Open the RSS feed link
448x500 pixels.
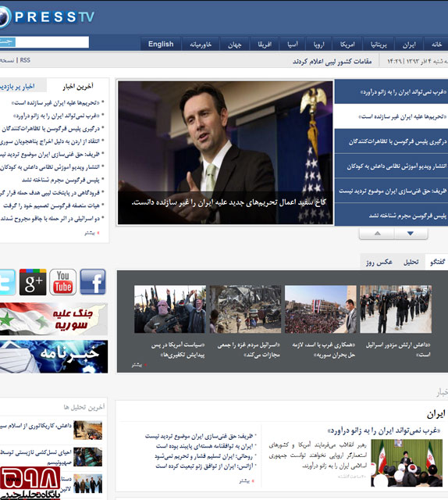point(25,60)
